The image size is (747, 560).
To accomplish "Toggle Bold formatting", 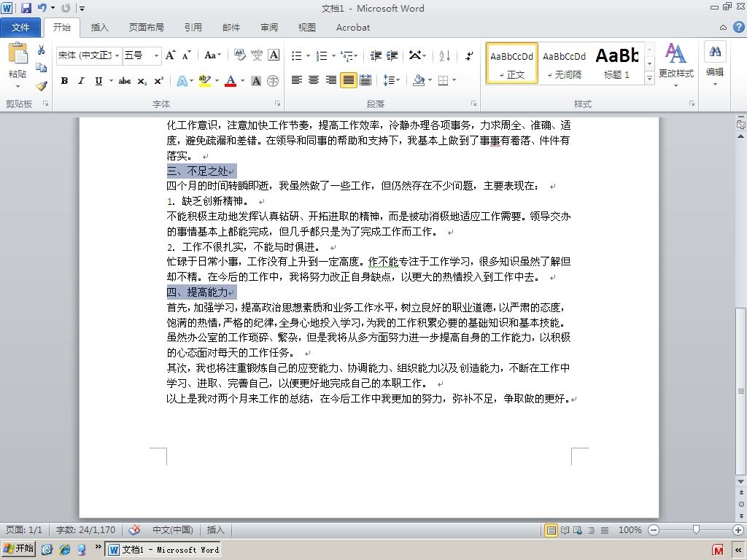I will pos(64,81).
